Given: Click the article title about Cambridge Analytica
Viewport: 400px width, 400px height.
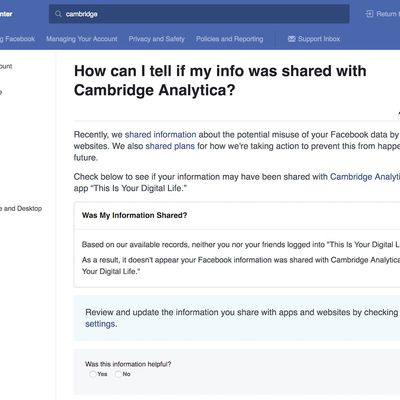Looking at the screenshot, I should coord(220,80).
